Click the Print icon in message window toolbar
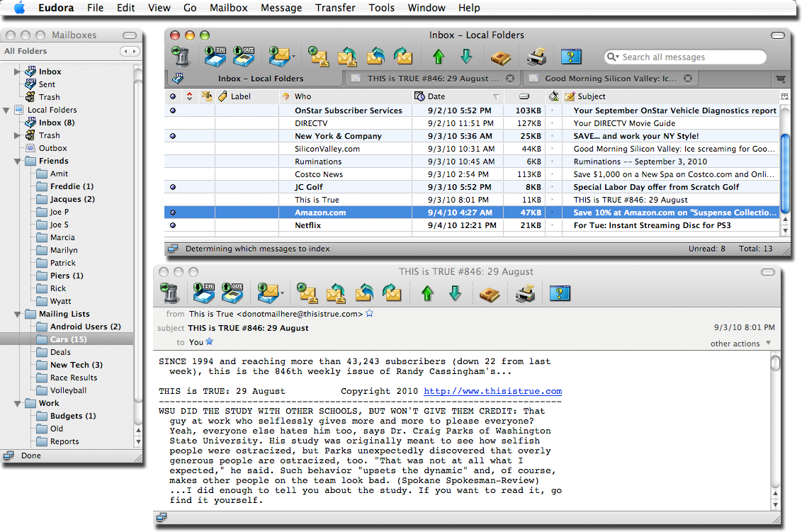802x532 pixels. (525, 293)
